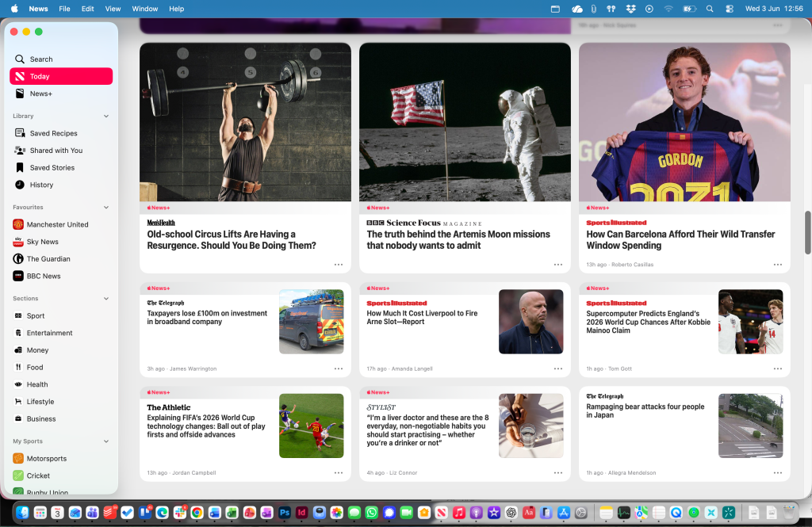Click the Search magnifier icon in sidebar
The width and height of the screenshot is (812, 527).
[x=20, y=59]
